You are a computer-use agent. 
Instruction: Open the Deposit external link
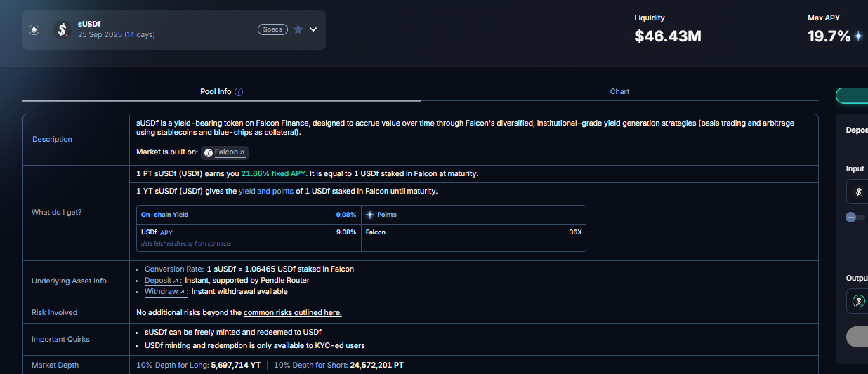(162, 280)
